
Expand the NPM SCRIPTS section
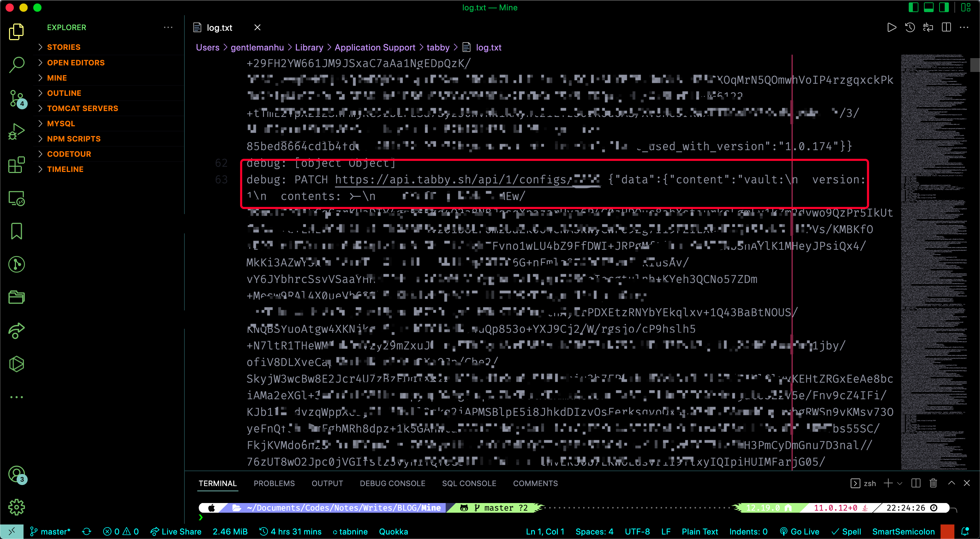pos(74,138)
